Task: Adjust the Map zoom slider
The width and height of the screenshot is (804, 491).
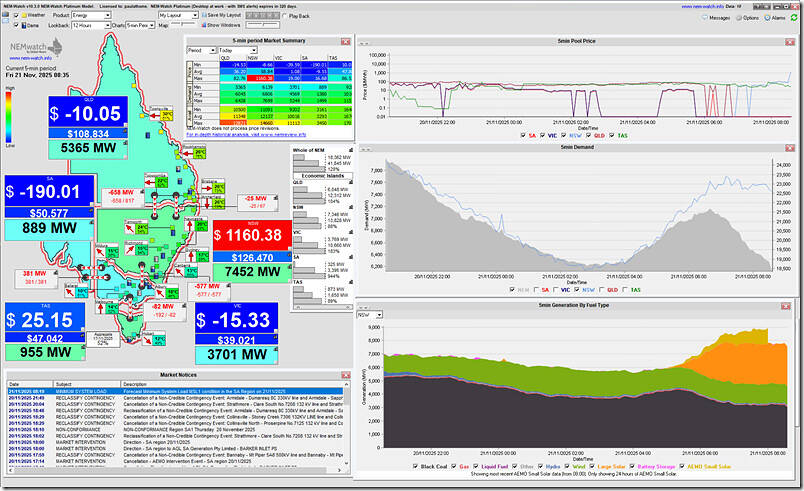Action: tap(183, 25)
